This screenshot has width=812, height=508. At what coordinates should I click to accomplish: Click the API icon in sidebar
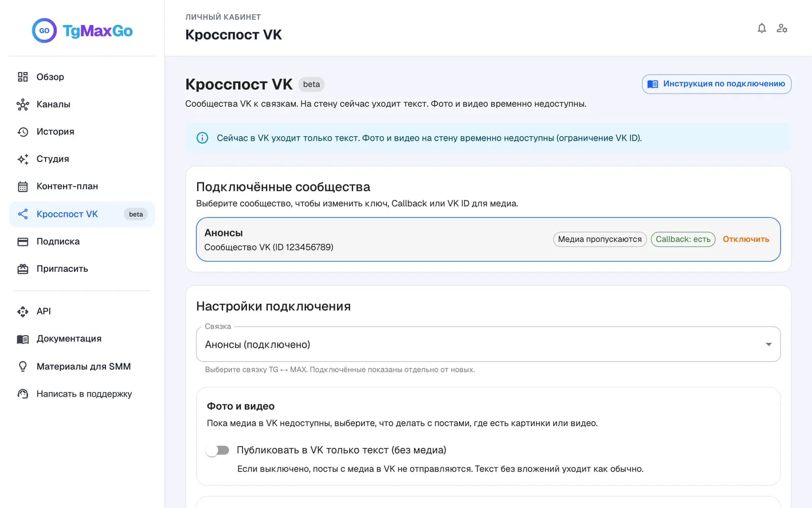[23, 311]
